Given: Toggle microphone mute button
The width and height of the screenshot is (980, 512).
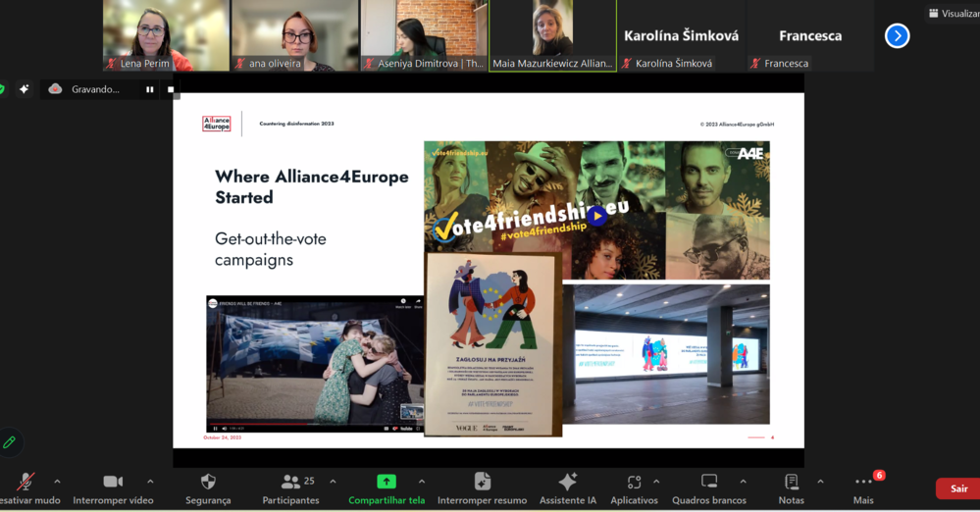Looking at the screenshot, I should (x=25, y=482).
